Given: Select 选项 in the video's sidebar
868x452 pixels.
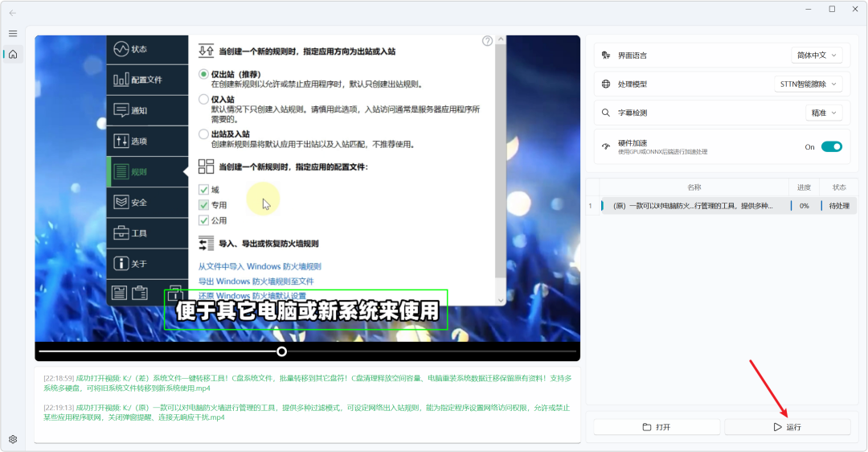Looking at the screenshot, I should (147, 142).
